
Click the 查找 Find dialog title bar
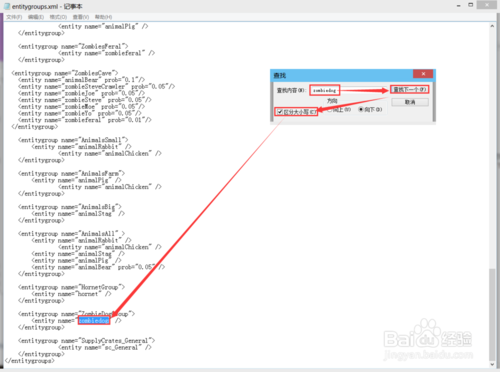(342, 75)
